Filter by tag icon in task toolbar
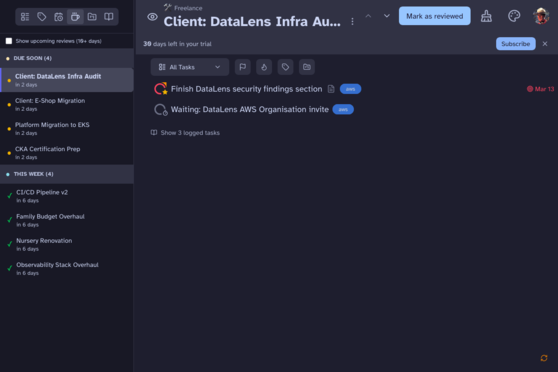This screenshot has width=558, height=372. (x=285, y=67)
